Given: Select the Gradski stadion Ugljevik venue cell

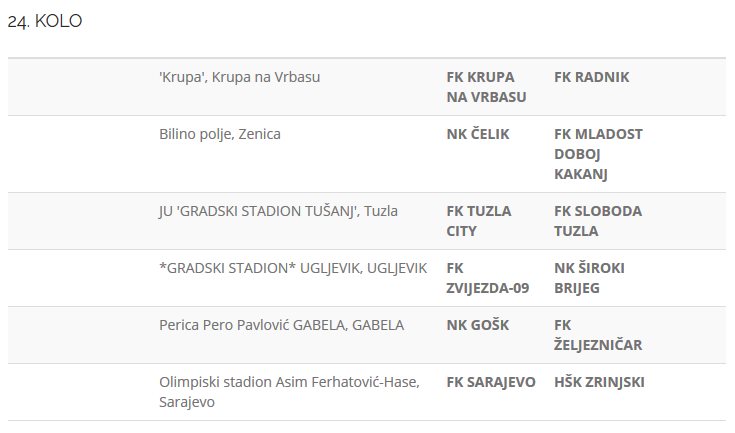Looking at the screenshot, I should point(293,268).
